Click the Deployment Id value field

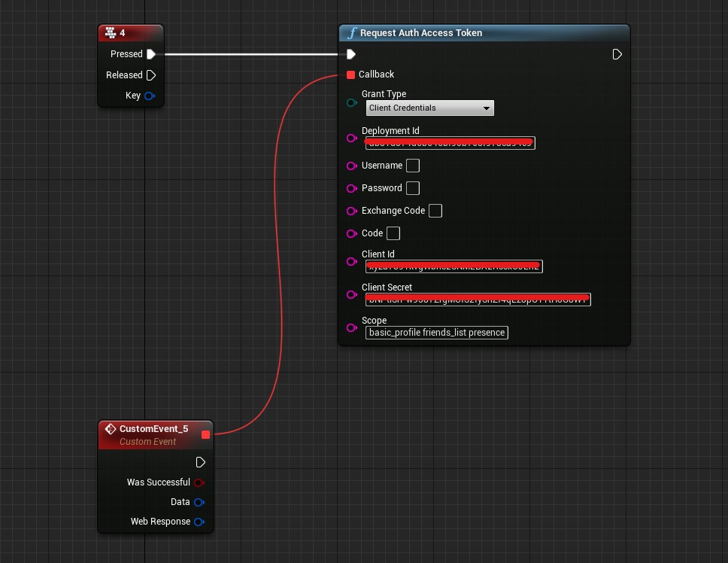pyautogui.click(x=450, y=143)
